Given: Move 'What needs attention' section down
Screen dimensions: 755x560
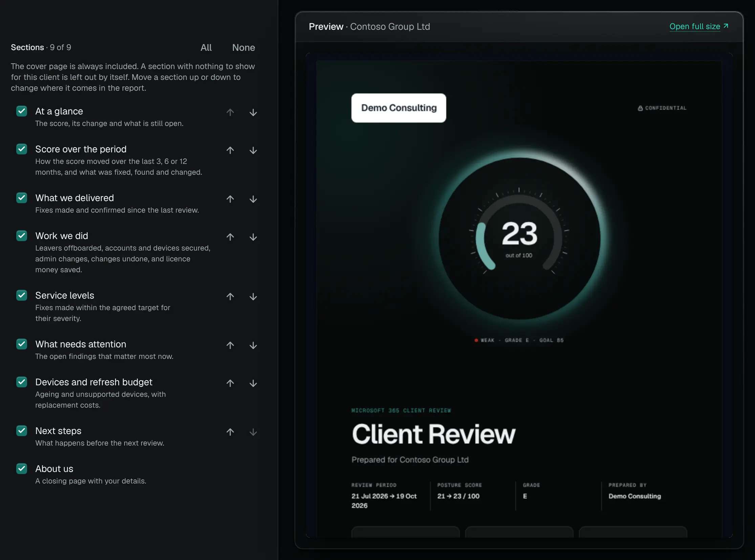Looking at the screenshot, I should (x=253, y=345).
